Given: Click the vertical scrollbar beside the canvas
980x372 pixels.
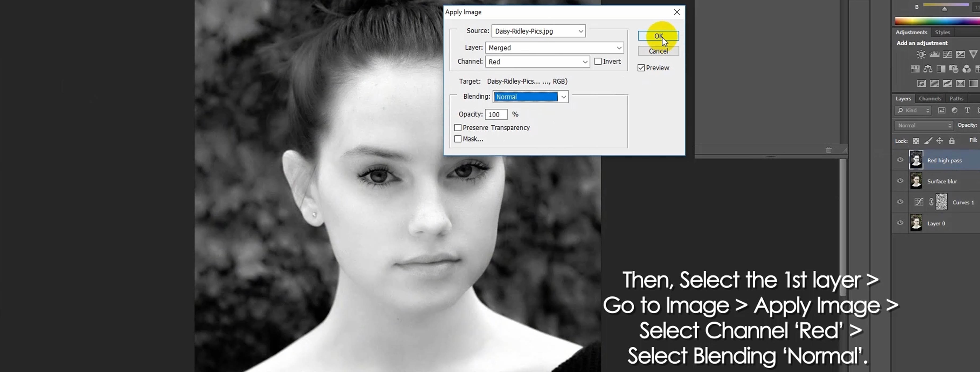Looking at the screenshot, I should [x=843, y=227].
